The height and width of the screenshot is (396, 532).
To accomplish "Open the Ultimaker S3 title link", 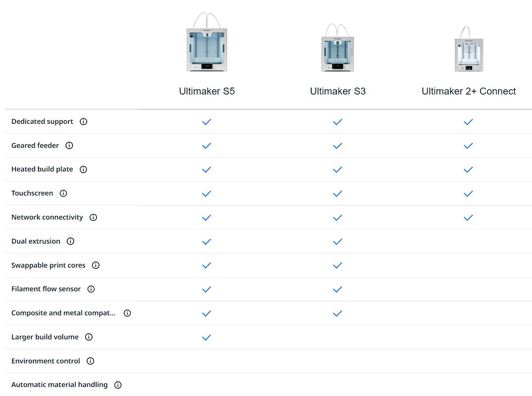I will tap(338, 91).
